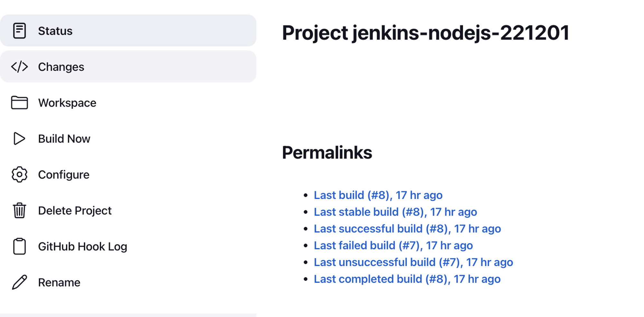Click the Changes code brackets icon
644x317 pixels.
coord(19,67)
